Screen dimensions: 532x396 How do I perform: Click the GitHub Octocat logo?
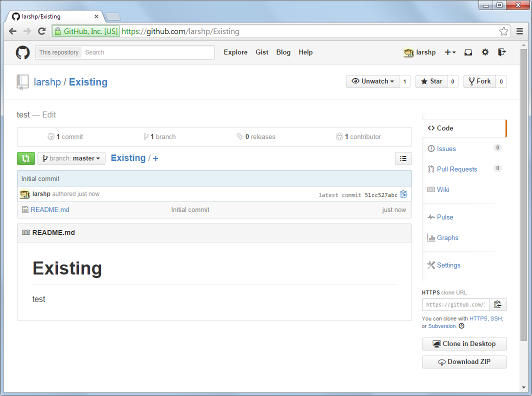[x=22, y=52]
